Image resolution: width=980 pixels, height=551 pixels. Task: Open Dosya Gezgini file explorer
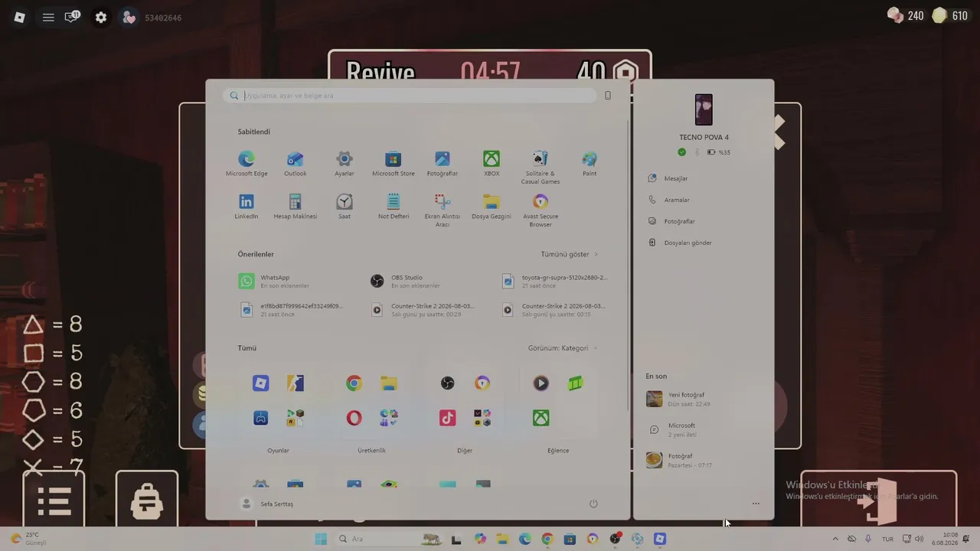pyautogui.click(x=492, y=206)
